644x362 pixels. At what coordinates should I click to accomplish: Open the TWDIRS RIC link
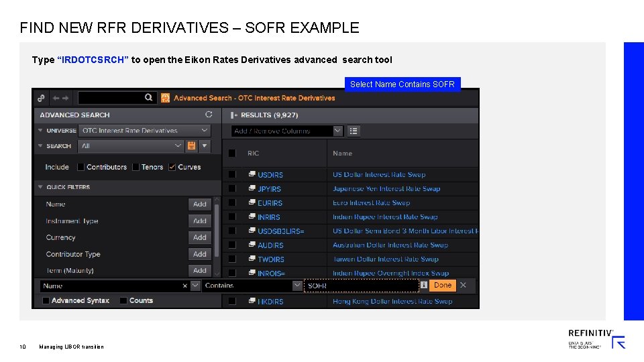coord(270,259)
